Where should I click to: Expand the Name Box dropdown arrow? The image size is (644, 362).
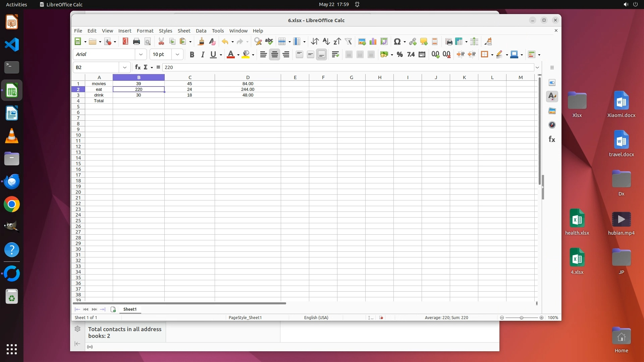125,67
